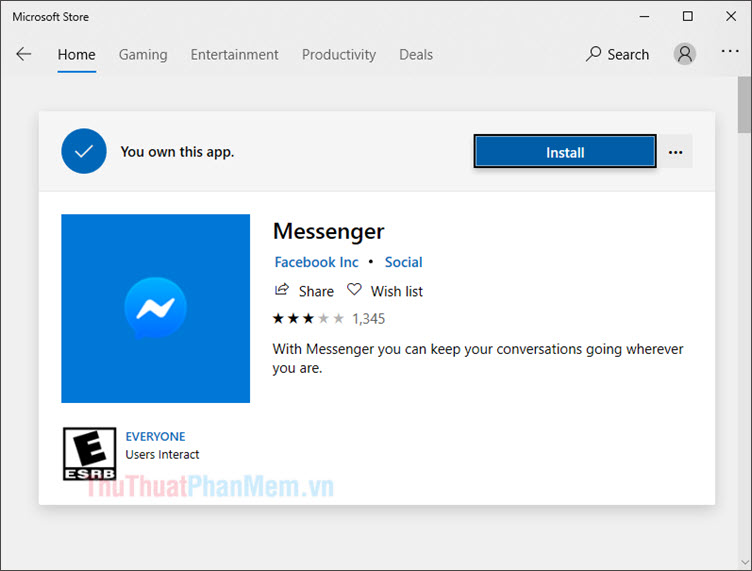Open the Facebook Inc publisher link
This screenshot has height=571, width=752.
click(316, 262)
